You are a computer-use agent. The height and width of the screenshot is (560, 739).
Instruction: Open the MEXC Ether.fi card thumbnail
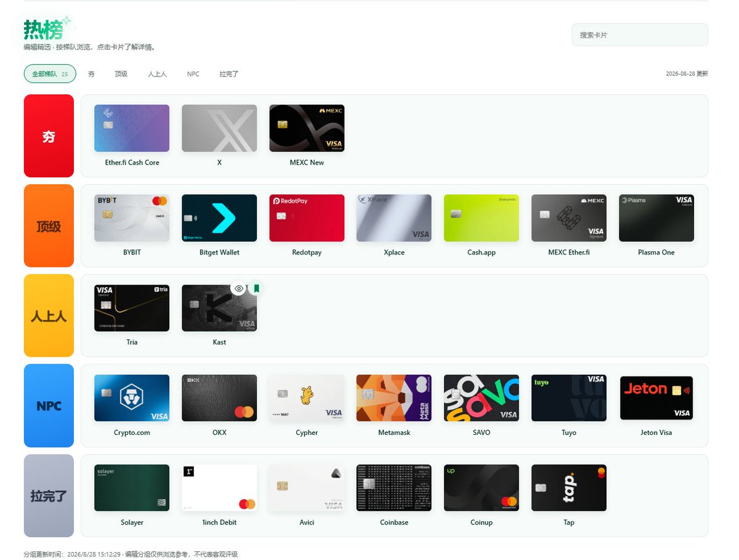click(x=569, y=218)
